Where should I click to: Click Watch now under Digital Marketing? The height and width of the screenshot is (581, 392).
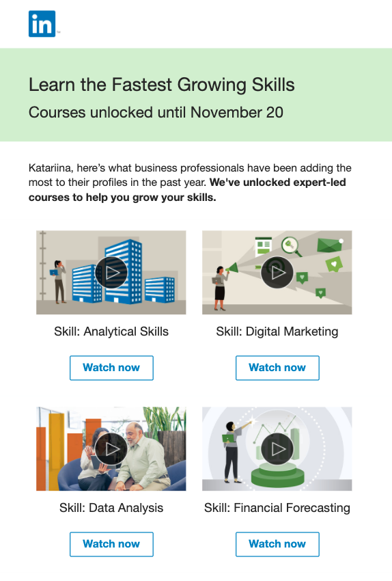[x=277, y=368]
